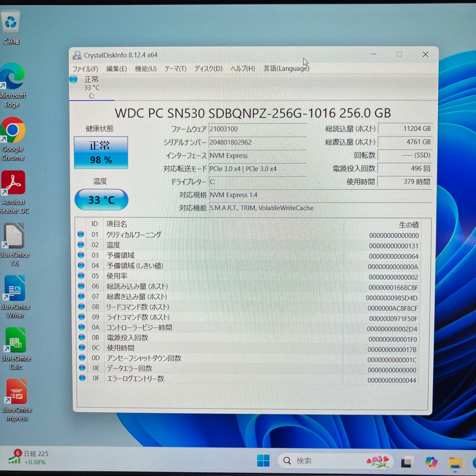This screenshot has width=476, height=476.
Task: Click the 生の値 column header
Action: click(x=409, y=225)
